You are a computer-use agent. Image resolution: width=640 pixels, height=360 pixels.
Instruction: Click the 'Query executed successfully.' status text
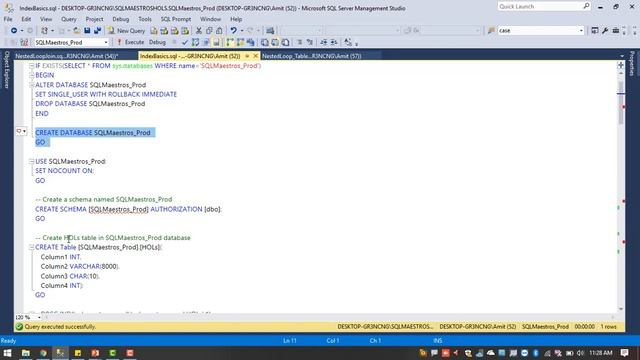60,327
